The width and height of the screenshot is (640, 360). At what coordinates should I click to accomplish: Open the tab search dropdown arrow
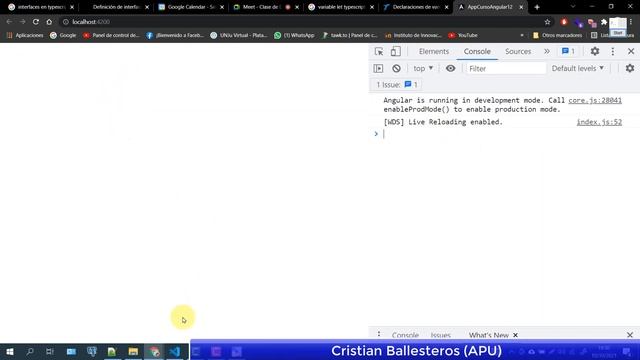pos(573,7)
